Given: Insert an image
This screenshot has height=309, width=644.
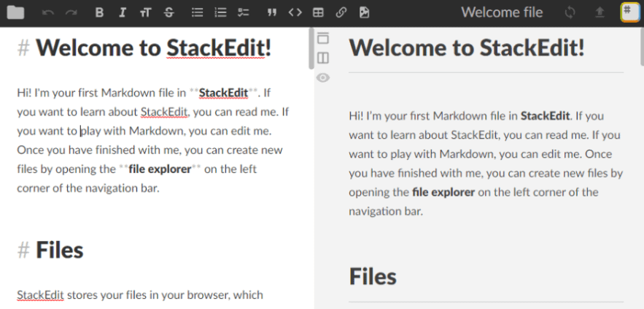Looking at the screenshot, I should (364, 12).
